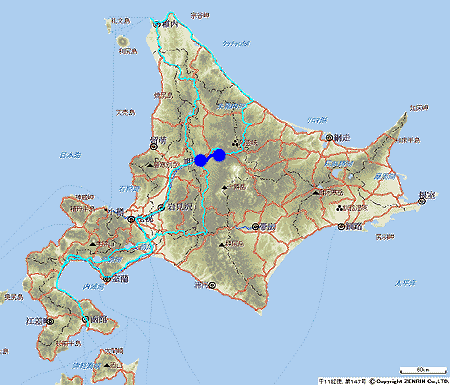Select the Hakodate (函館) city marker

tap(85, 319)
